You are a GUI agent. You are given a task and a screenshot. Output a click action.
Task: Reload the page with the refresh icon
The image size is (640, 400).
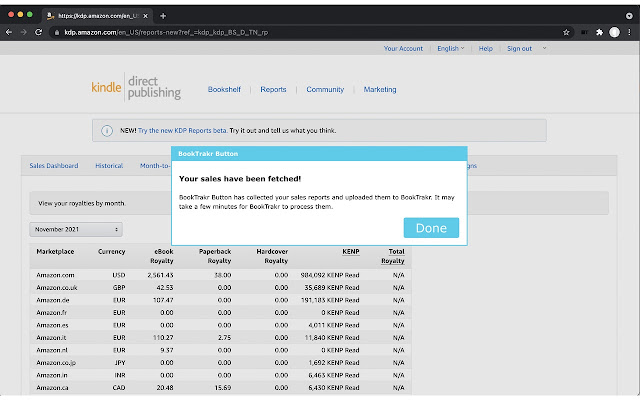click(x=39, y=32)
